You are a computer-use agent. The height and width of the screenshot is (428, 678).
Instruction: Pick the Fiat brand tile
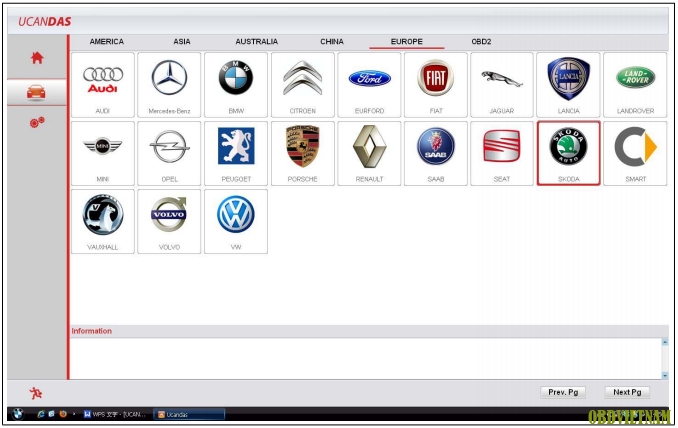[x=436, y=85]
